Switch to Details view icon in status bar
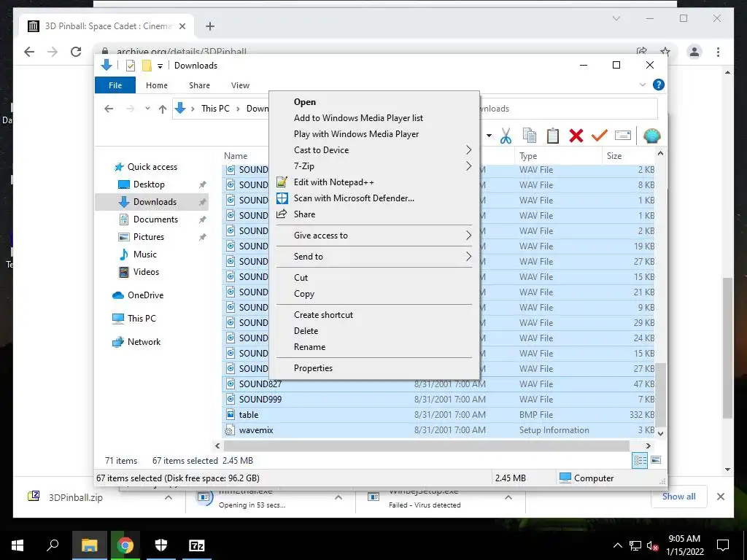Image resolution: width=747 pixels, height=560 pixels. (x=640, y=460)
